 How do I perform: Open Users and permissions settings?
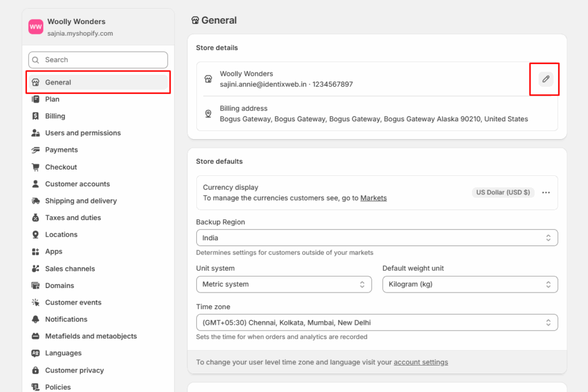click(83, 133)
